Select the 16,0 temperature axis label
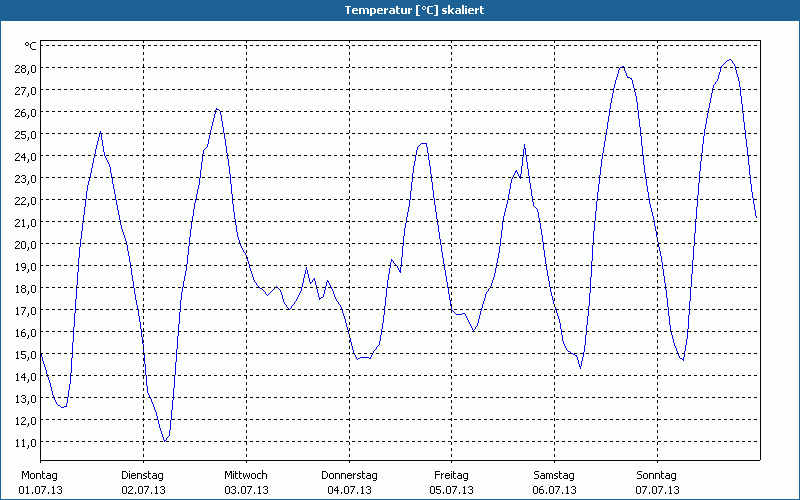The height and width of the screenshot is (500, 800). [x=26, y=333]
